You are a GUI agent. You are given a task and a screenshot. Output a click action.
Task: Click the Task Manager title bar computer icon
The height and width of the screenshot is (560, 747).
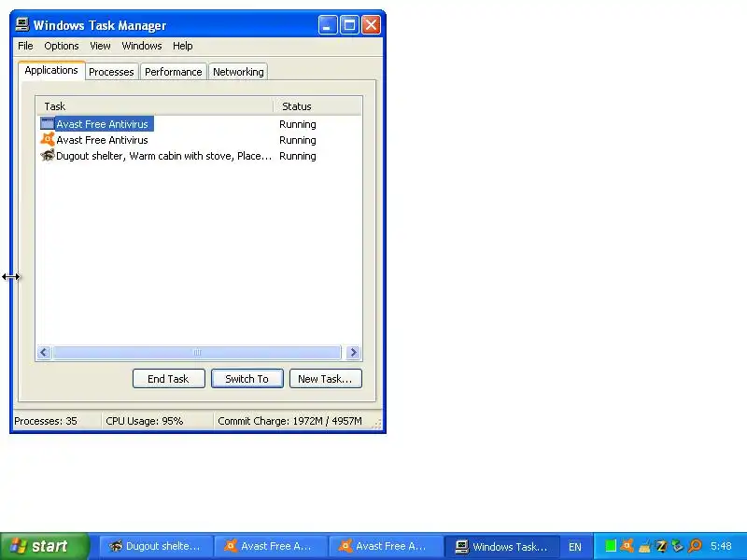point(21,24)
